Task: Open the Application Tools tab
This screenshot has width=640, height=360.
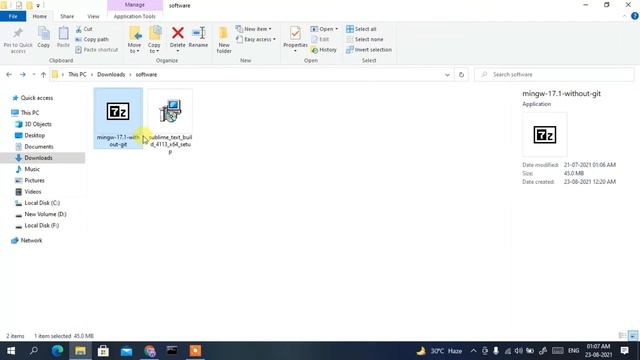Action: [134, 16]
